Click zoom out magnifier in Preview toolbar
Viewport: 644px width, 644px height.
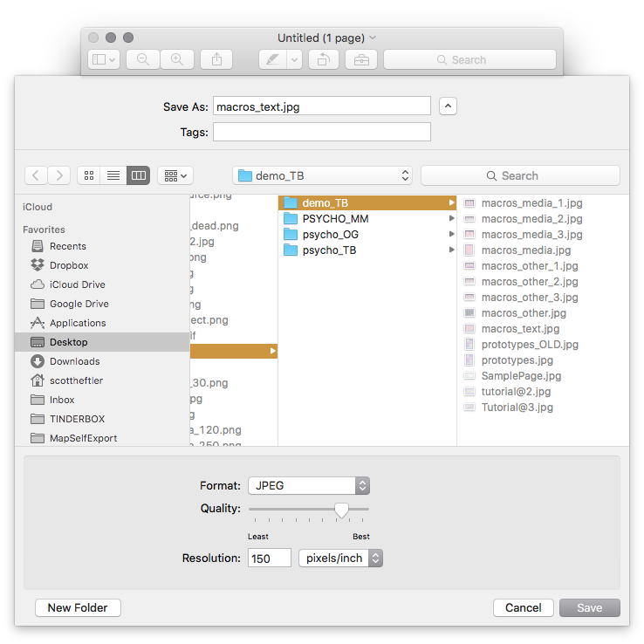pyautogui.click(x=143, y=60)
